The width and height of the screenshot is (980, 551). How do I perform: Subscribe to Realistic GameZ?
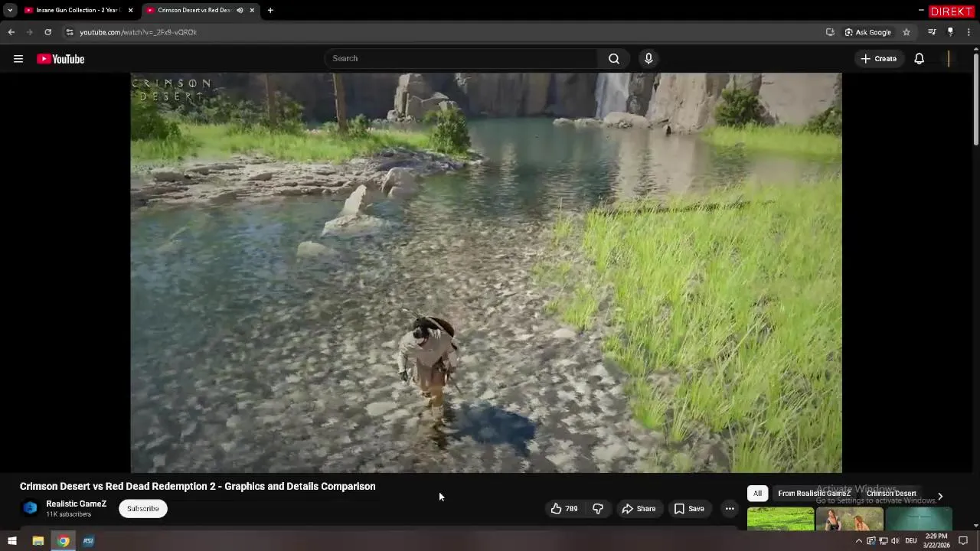click(x=142, y=508)
